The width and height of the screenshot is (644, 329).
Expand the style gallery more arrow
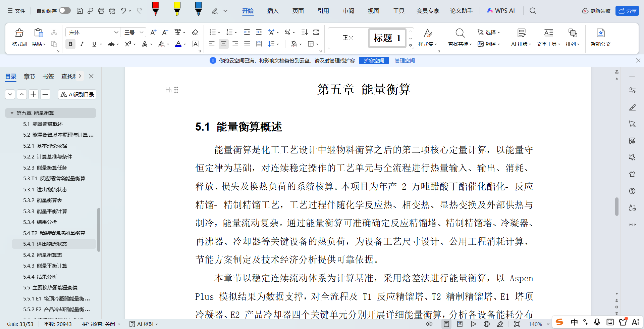tap(410, 45)
